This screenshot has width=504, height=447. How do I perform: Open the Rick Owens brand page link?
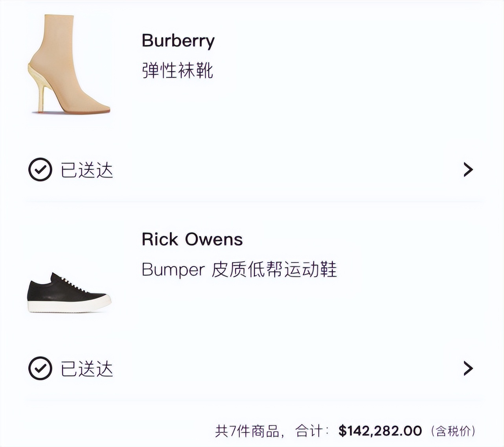tap(192, 239)
